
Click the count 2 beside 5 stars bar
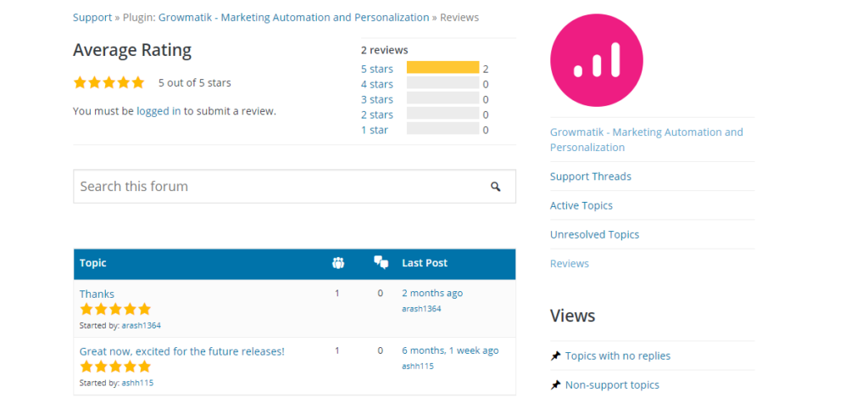tap(486, 70)
